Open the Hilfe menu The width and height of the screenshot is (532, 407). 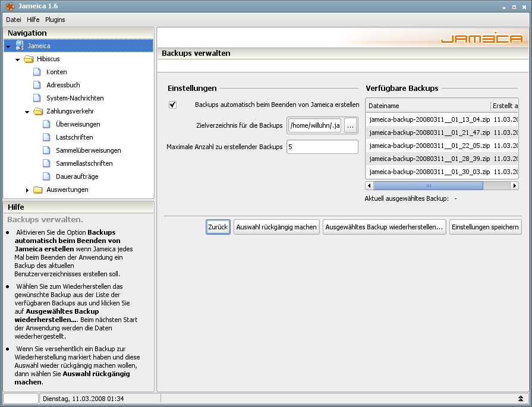pyautogui.click(x=33, y=20)
